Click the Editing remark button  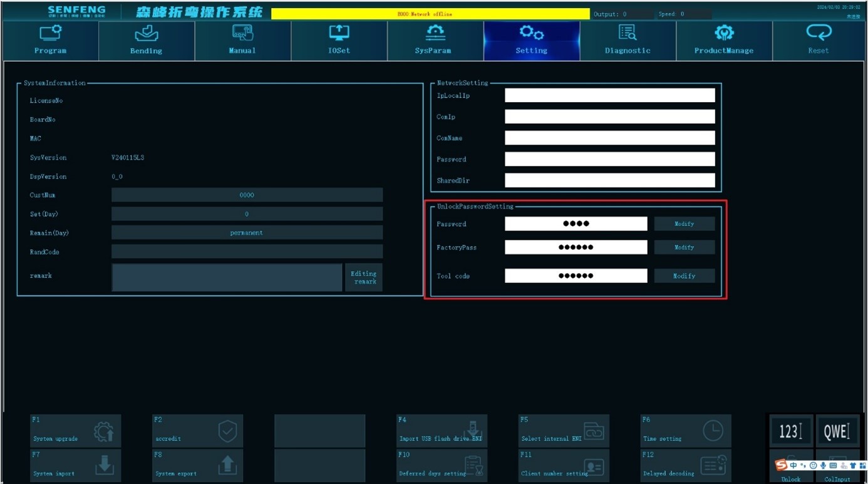[363, 277]
